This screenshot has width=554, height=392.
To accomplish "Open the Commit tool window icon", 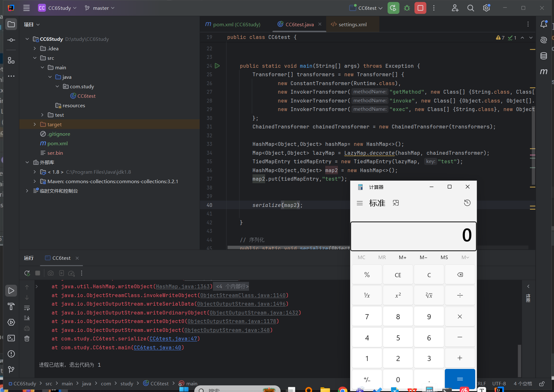I will 11,40.
